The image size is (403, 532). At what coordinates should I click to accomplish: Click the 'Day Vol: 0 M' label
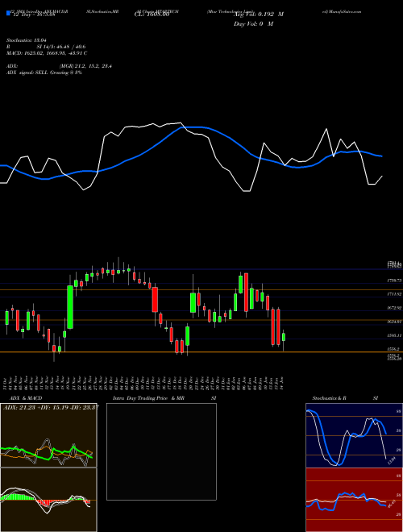coord(253,24)
